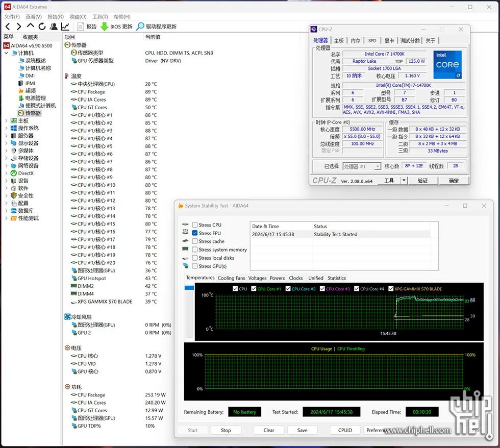500x448 pixels.
Task: Open the graph chart icon in toolbar
Action: (65, 27)
